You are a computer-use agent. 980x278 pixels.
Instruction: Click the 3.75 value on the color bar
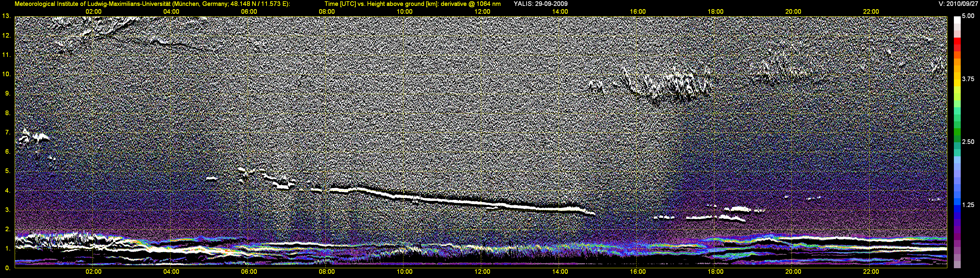968,79
